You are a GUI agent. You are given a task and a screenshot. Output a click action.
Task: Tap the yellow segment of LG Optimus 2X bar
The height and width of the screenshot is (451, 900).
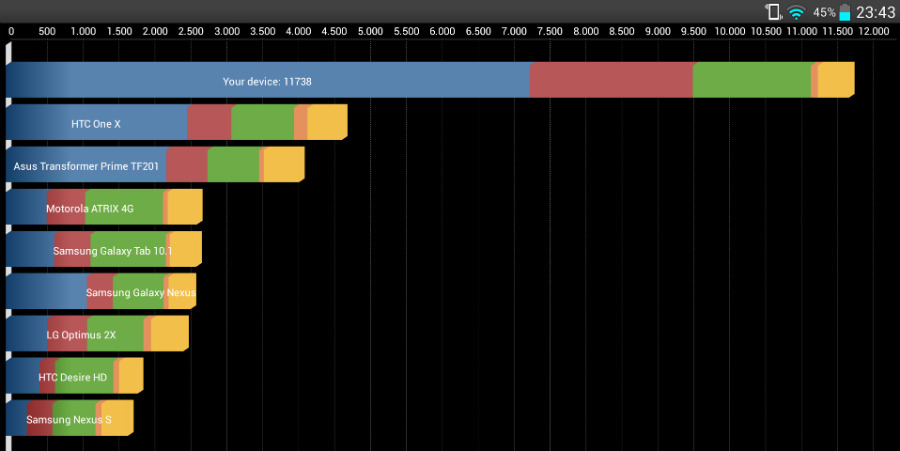(170, 334)
